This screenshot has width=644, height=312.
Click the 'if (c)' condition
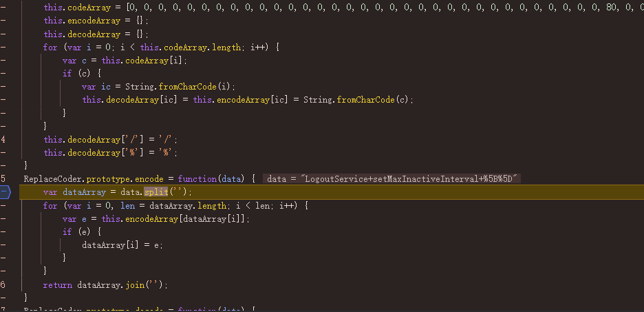click(78, 74)
